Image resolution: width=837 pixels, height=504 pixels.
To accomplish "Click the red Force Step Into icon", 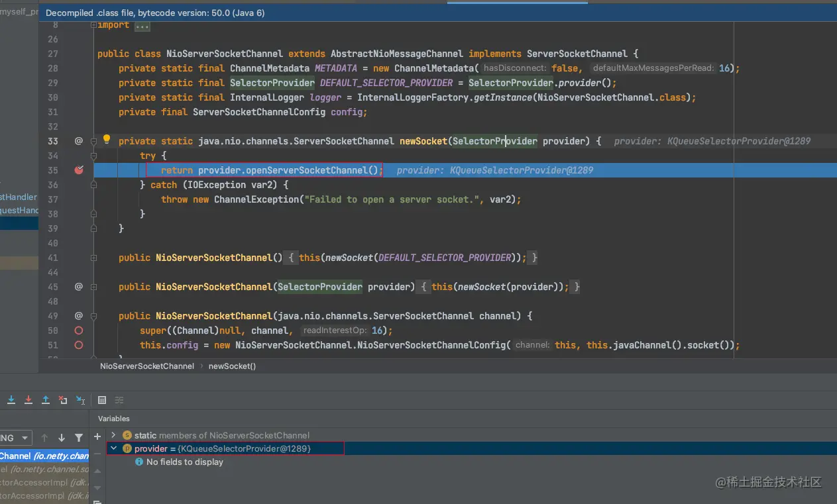I will [28, 400].
